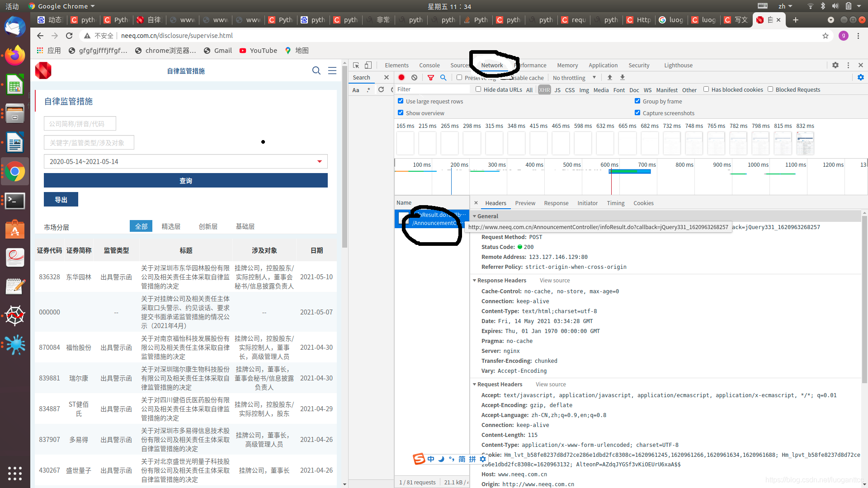Click the date range input field
This screenshot has height=488, width=868.
(185, 161)
